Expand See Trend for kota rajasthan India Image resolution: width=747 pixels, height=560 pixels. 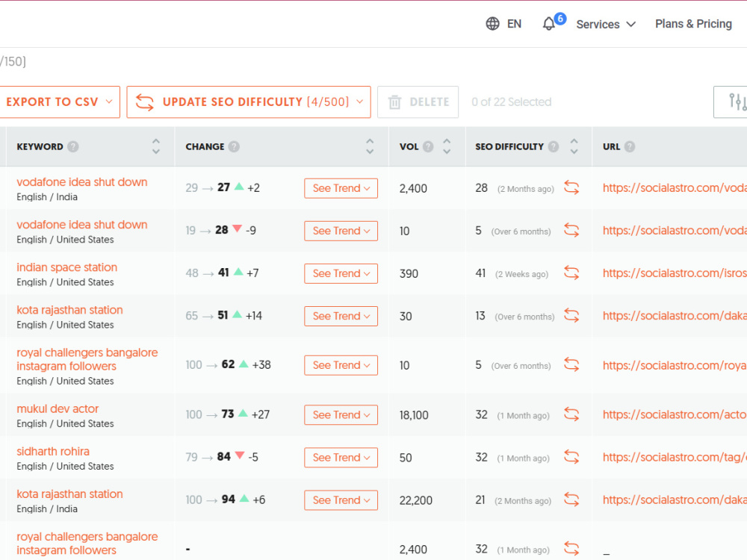click(341, 500)
